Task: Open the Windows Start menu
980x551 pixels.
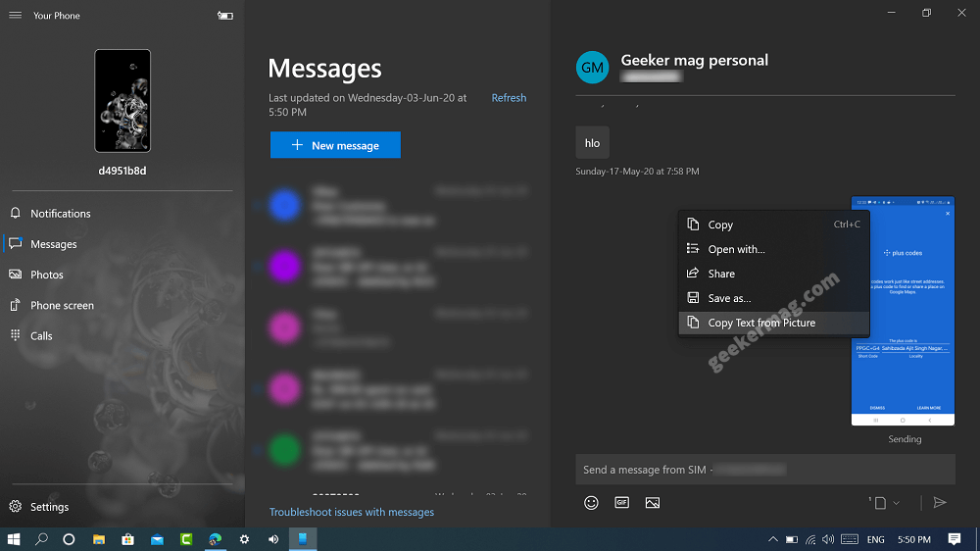Action: click(13, 539)
